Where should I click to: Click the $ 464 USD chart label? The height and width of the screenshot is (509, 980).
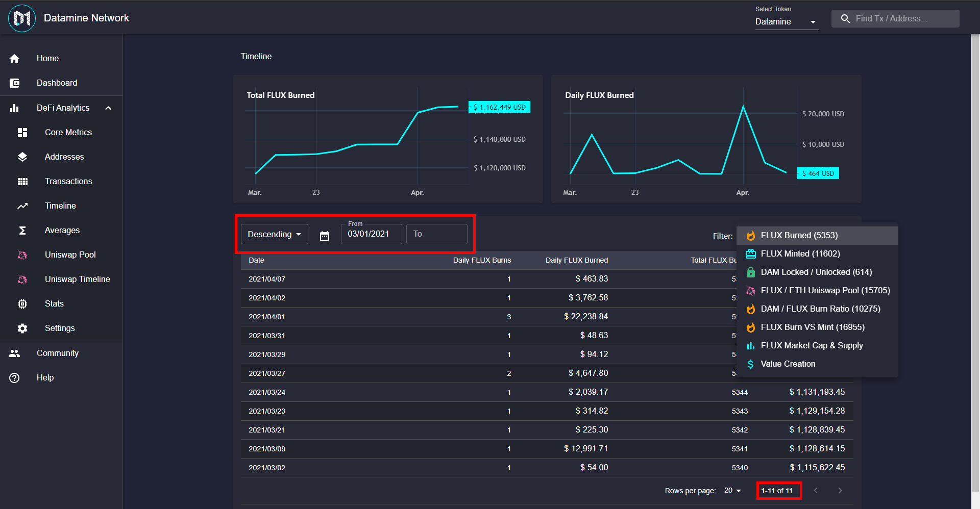[818, 173]
